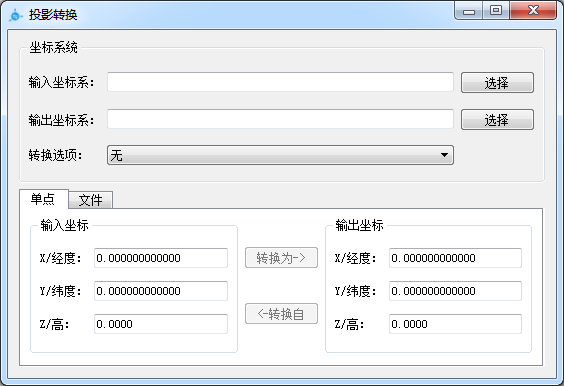Viewport: 564px width, 386px height.
Task: Click the 输出坐标 group title
Action: pos(359,225)
